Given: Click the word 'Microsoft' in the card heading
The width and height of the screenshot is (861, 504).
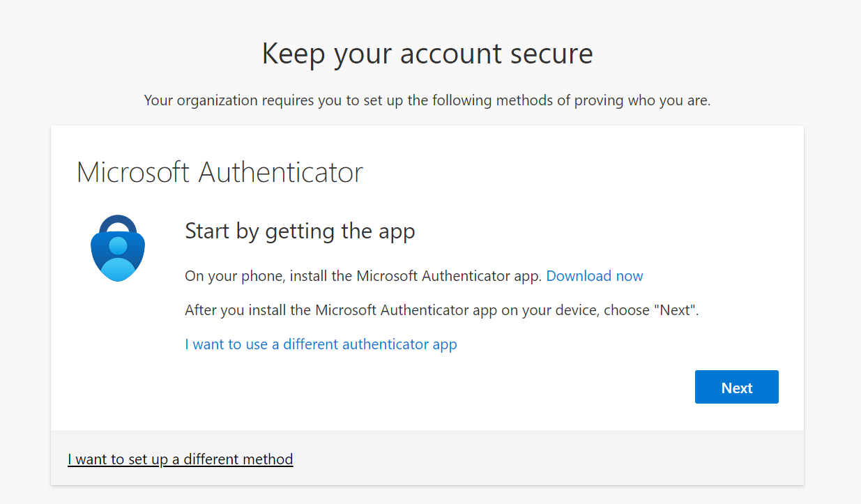Looking at the screenshot, I should 134,172.
